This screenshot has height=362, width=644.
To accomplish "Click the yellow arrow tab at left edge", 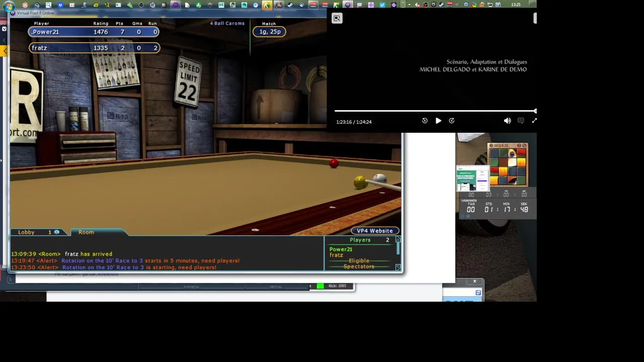I will click(4, 51).
